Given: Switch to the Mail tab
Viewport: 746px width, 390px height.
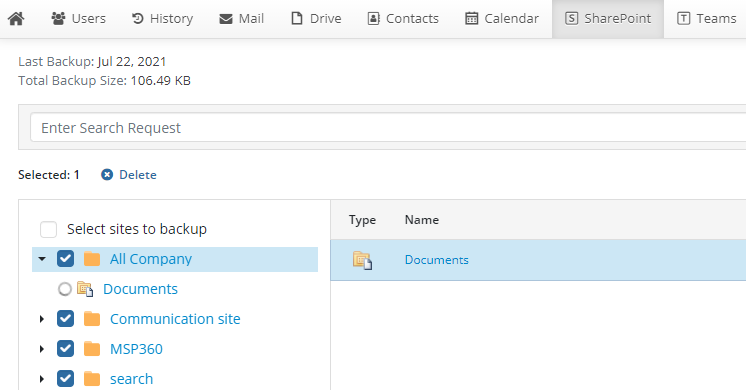Looking at the screenshot, I should tap(241, 19).
